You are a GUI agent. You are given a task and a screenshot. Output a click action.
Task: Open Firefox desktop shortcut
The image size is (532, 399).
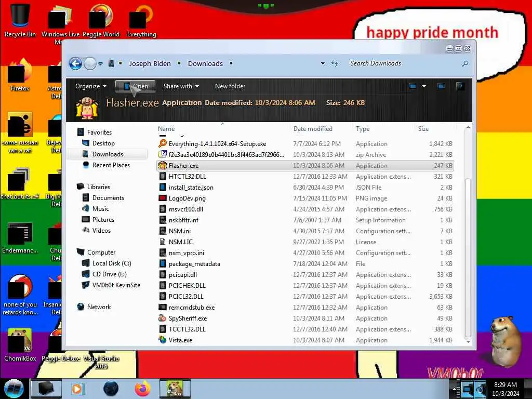20,75
